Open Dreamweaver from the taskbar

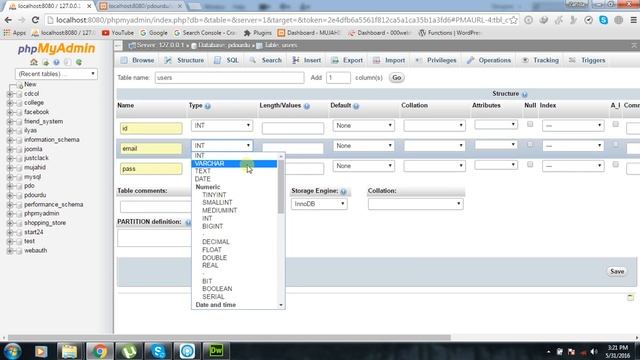click(x=216, y=351)
